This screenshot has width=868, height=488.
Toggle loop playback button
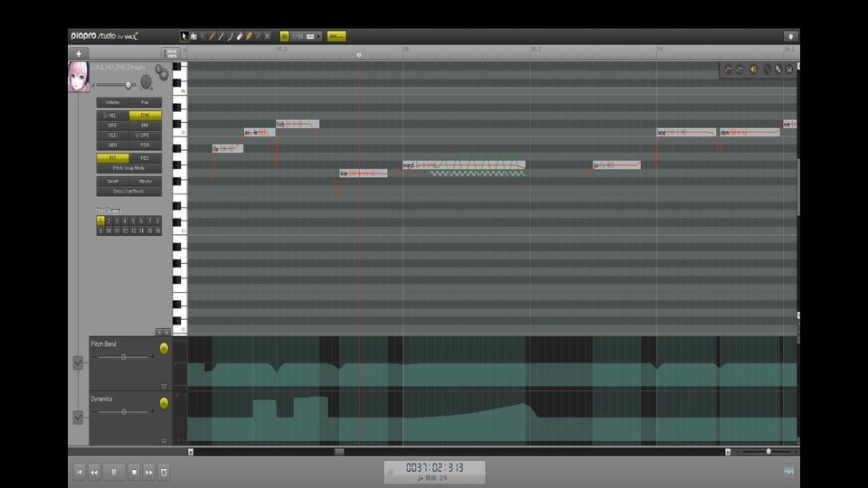pos(164,472)
